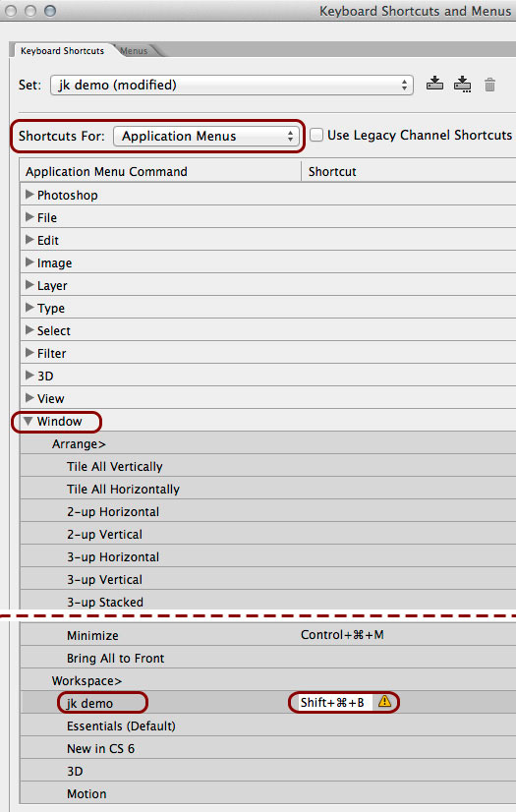Expand the 3D menu group
Viewport: 516px width, 812px height.
point(29,375)
